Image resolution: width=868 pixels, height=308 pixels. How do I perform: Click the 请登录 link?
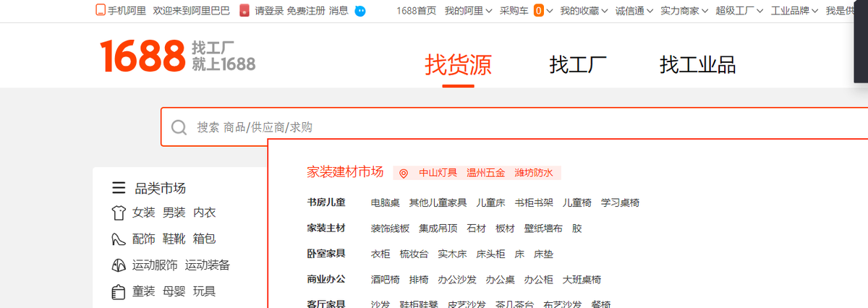(269, 11)
